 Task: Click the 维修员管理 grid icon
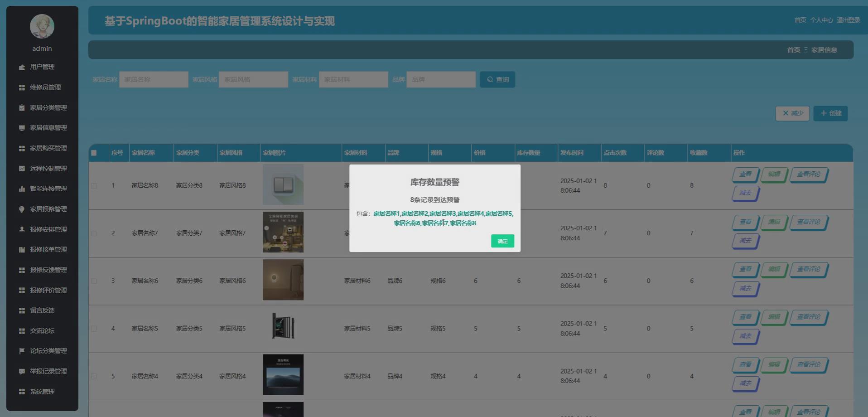(x=22, y=87)
